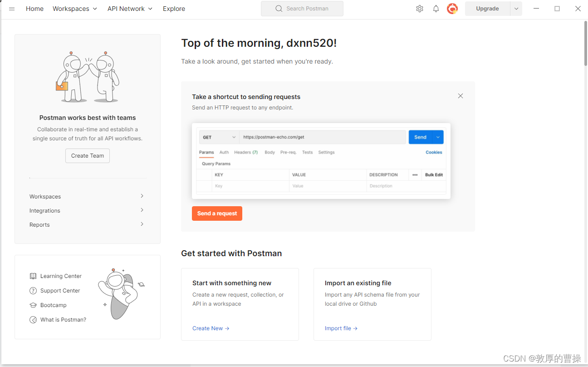Click the Cookies link
Image resolution: width=588 pixels, height=367 pixels.
434,152
